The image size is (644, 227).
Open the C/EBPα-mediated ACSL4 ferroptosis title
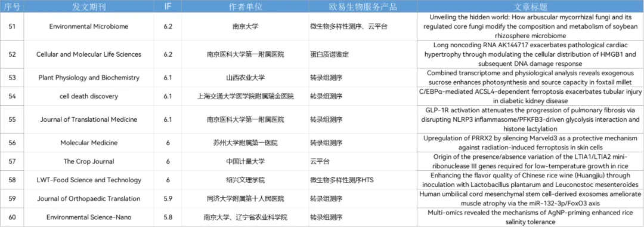[x=531, y=96]
